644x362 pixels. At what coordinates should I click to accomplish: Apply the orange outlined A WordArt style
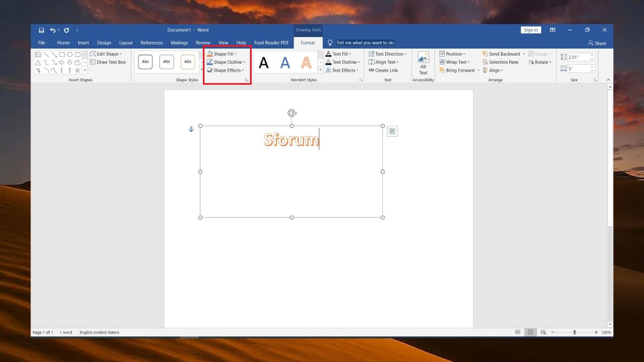click(x=306, y=63)
